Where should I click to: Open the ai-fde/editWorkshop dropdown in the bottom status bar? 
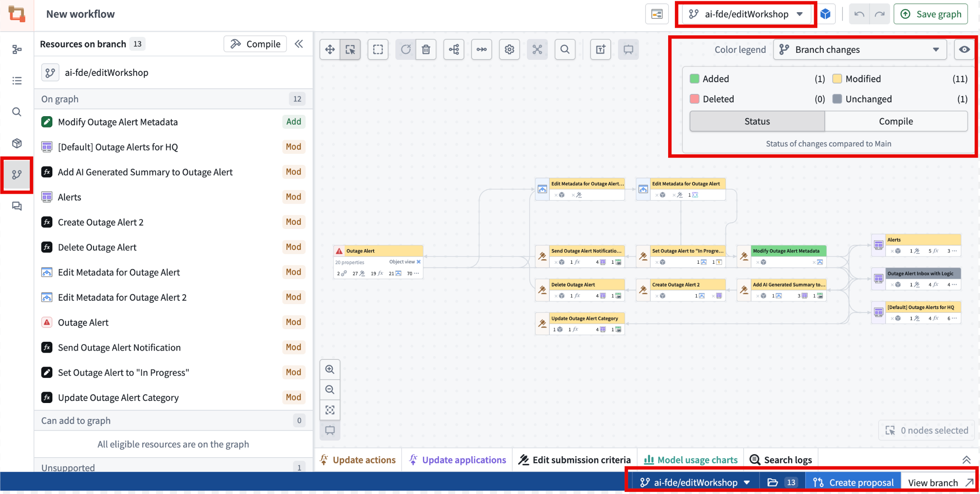(695, 482)
